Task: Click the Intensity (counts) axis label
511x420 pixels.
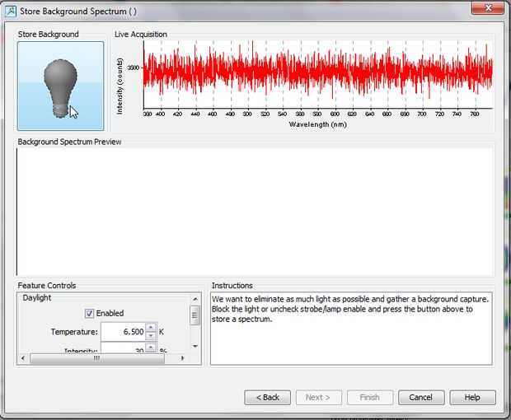Action: pos(120,86)
